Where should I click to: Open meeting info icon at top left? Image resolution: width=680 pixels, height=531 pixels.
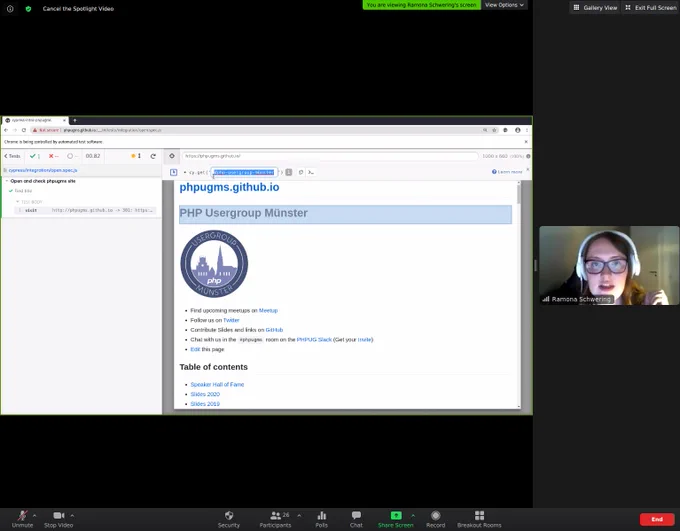click(10, 8)
